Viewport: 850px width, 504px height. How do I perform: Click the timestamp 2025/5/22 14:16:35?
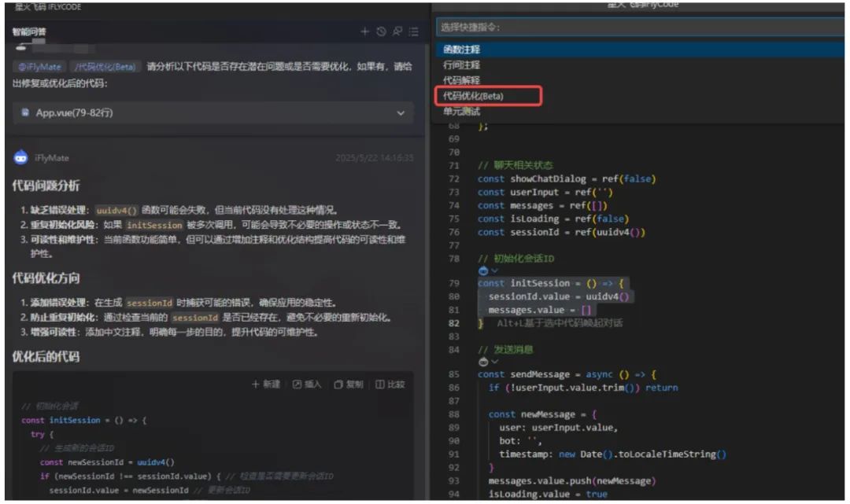click(375, 158)
